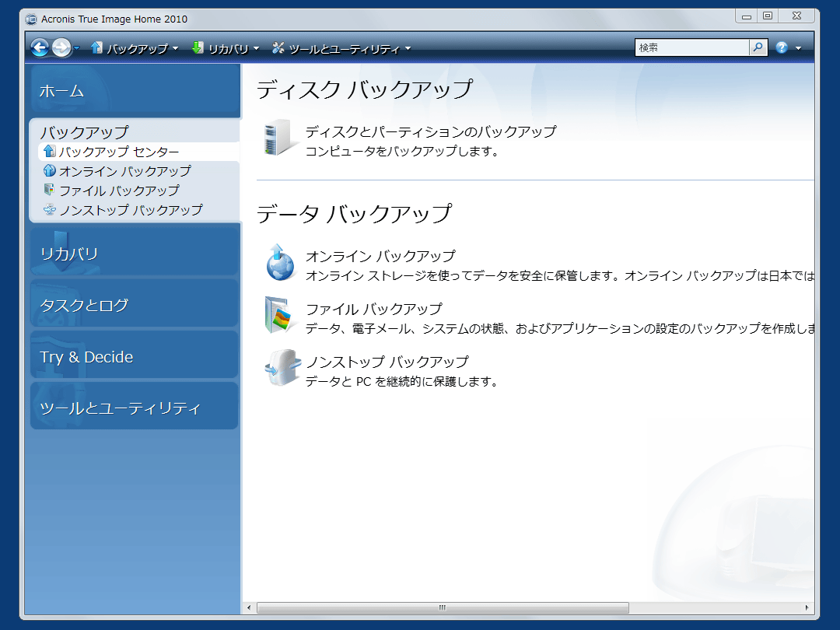Click inside the 検索 search field

691,47
